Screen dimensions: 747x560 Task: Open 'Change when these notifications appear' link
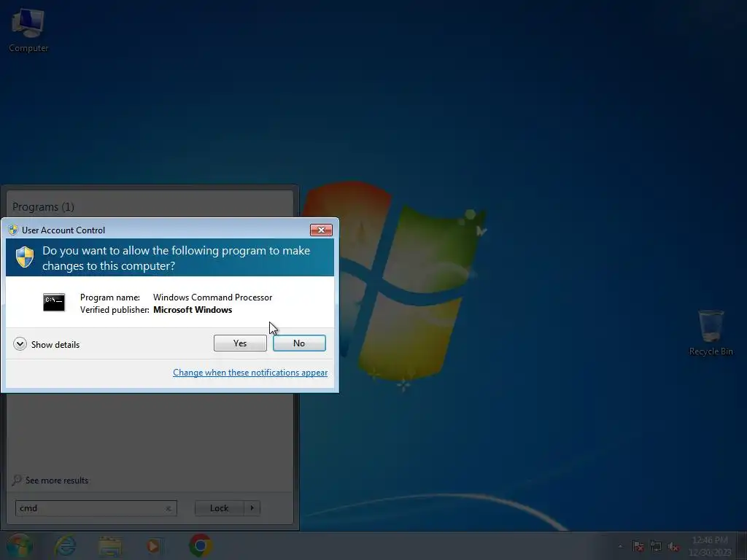pos(250,373)
